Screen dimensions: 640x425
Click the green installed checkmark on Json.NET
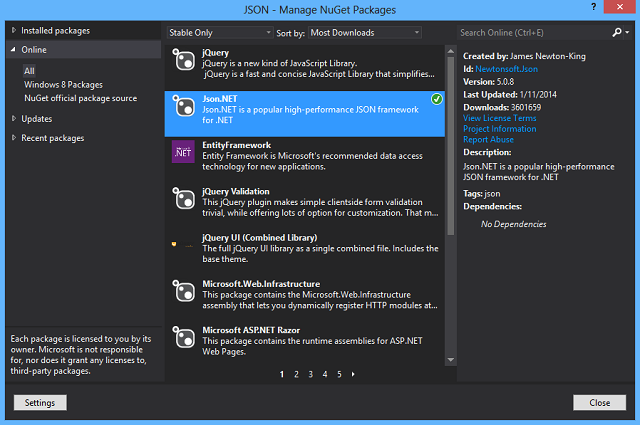437,99
